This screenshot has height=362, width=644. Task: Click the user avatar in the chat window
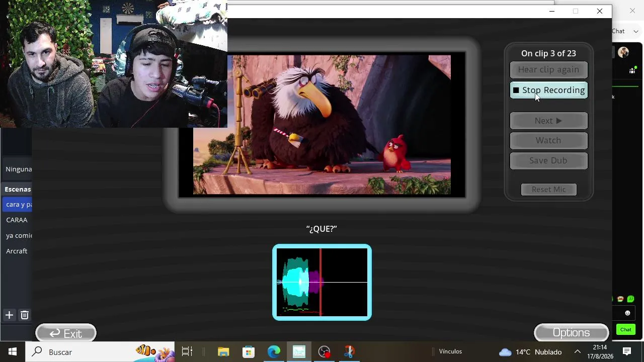(x=623, y=52)
